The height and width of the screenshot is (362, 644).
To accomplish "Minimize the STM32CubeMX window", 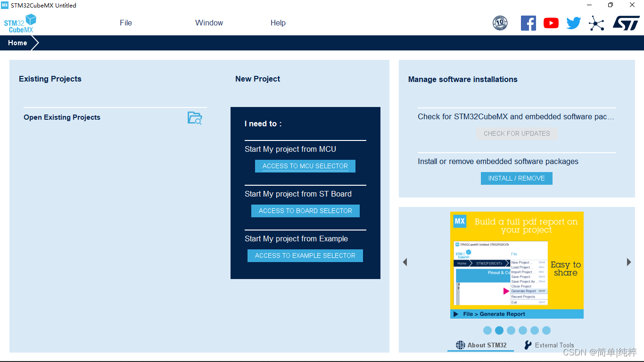I will [x=589, y=5].
